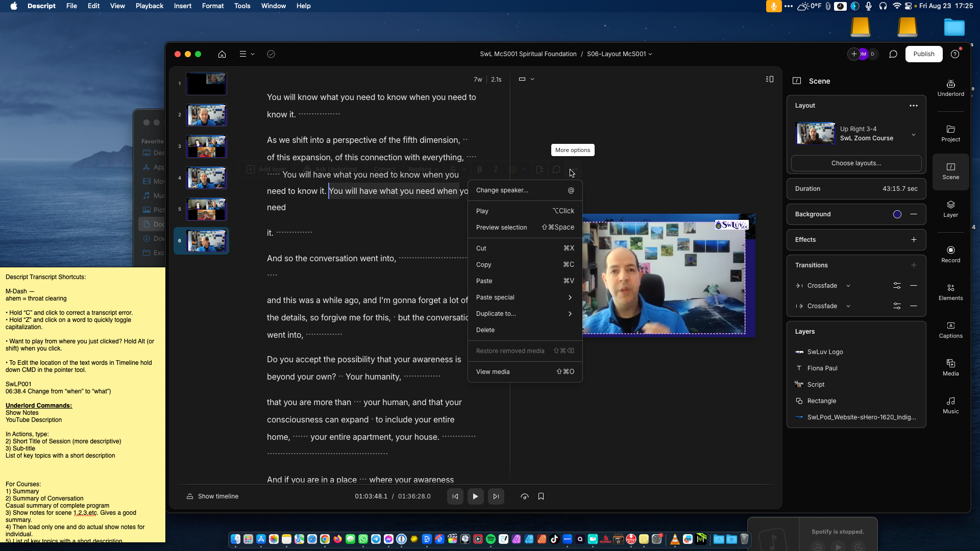The height and width of the screenshot is (551, 980).
Task: Open the hamburger menu dropdown
Action: pos(247,54)
